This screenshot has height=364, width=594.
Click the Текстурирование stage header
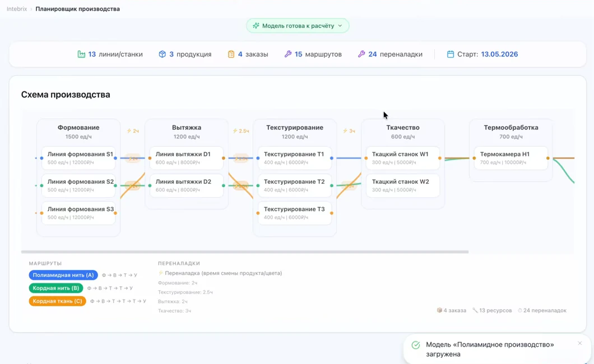[295, 128]
